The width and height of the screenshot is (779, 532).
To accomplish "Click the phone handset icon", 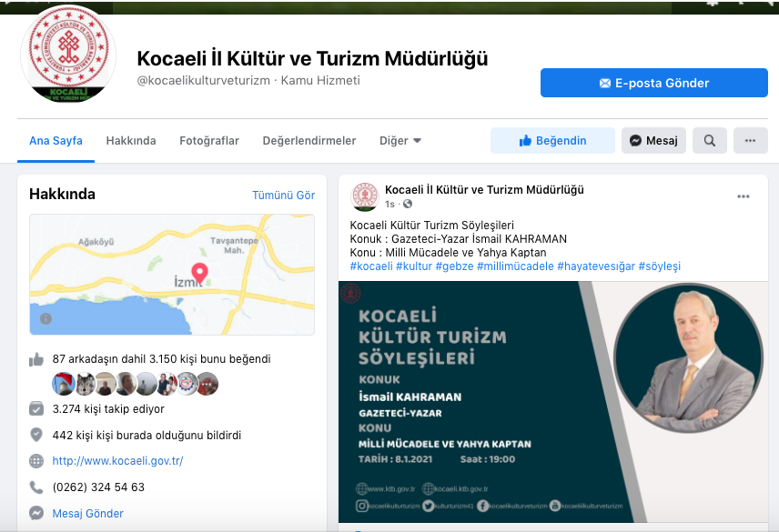I will pos(36,487).
